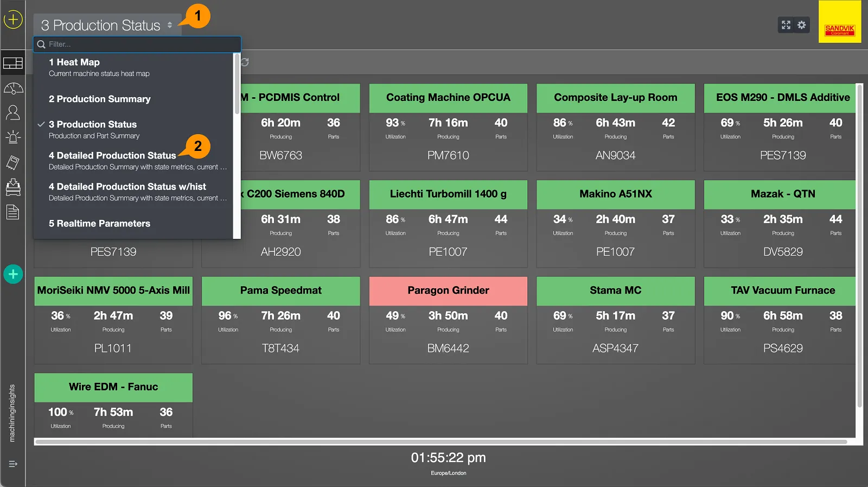Viewport: 868px width, 487px height.
Task: Focus the Filter search field
Action: (137, 44)
